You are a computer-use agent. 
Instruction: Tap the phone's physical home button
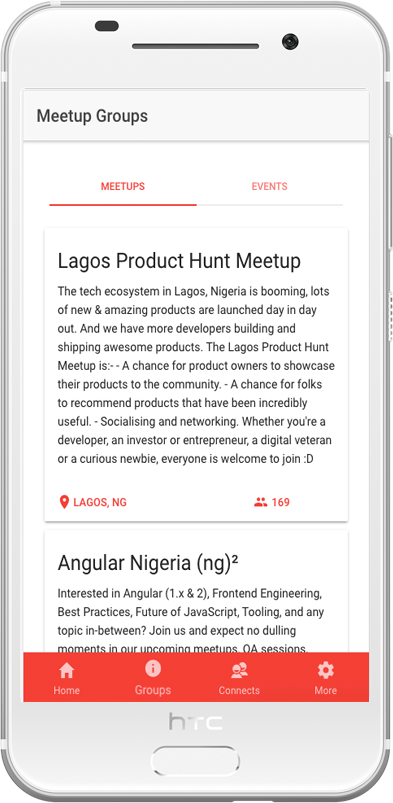click(195, 759)
